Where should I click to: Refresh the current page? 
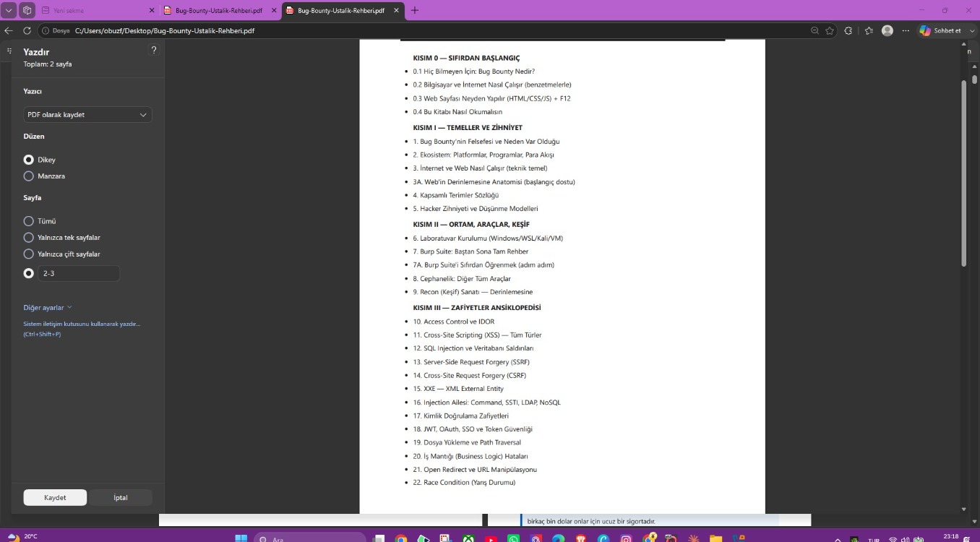[x=27, y=31]
